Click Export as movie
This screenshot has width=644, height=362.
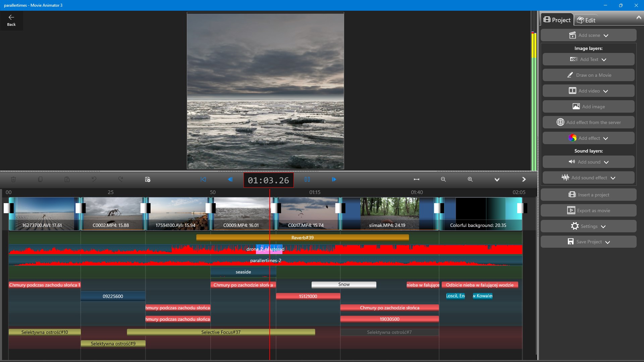588,210
